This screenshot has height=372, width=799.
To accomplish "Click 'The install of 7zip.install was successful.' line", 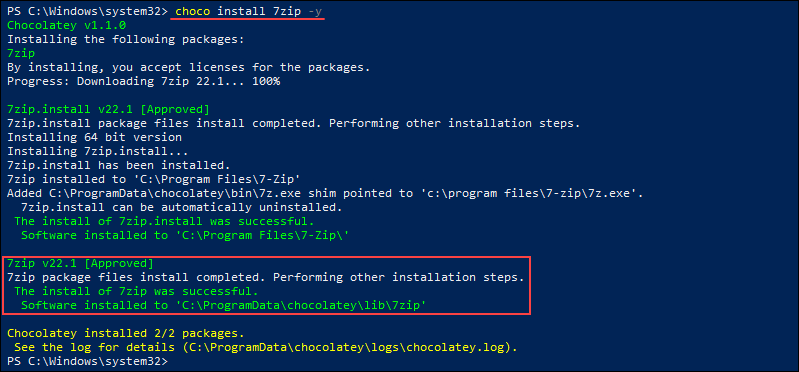I will point(164,222).
